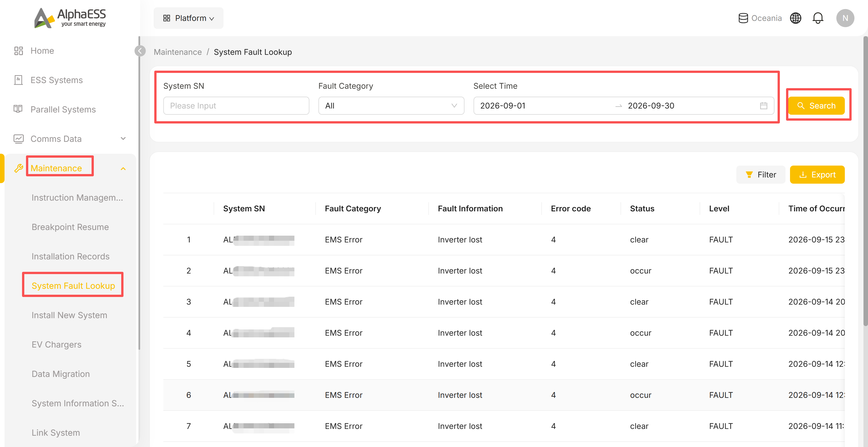Click the yellow Search button
The height and width of the screenshot is (447, 868).
816,106
